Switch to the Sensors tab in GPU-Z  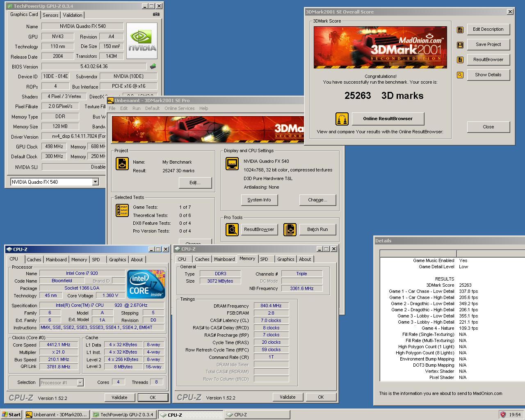pyautogui.click(x=50, y=15)
